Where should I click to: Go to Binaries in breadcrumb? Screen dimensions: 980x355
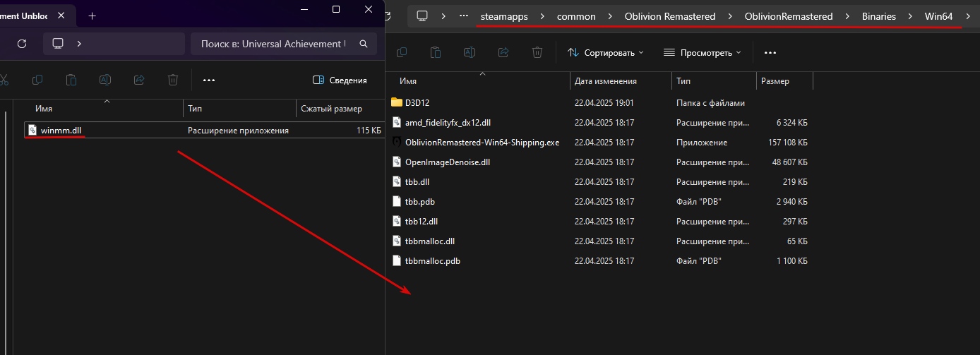click(x=879, y=16)
